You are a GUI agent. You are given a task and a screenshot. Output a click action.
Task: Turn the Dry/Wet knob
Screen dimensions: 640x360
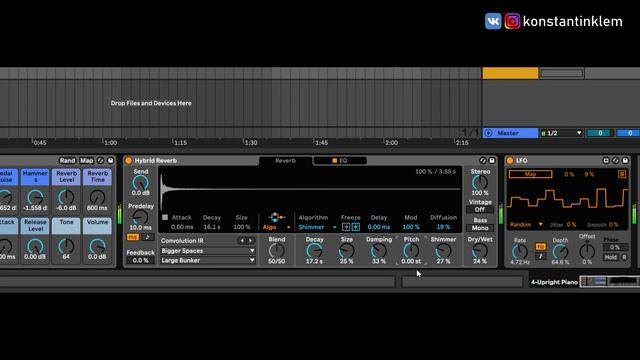[480, 251]
